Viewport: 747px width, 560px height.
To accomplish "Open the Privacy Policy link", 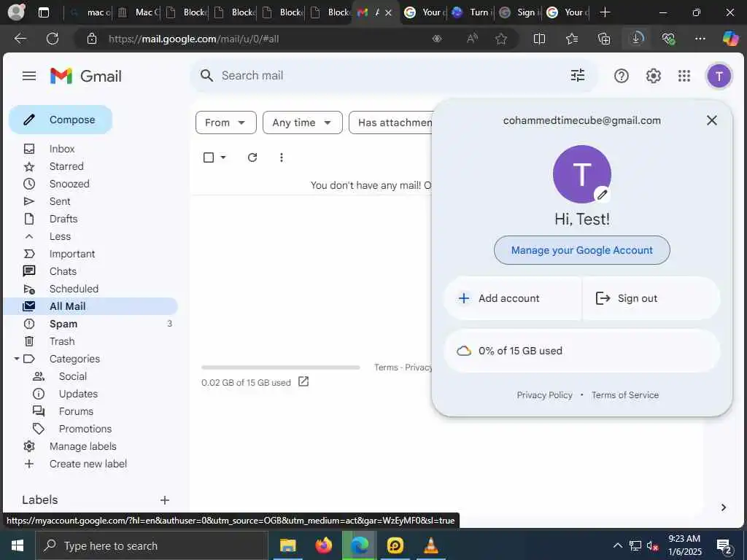I will click(x=544, y=394).
